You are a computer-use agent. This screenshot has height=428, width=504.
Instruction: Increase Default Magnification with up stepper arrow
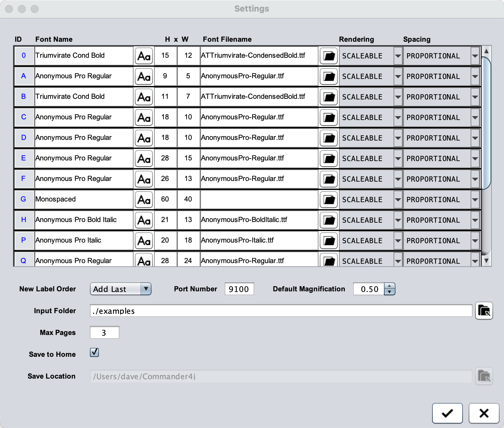coord(389,286)
